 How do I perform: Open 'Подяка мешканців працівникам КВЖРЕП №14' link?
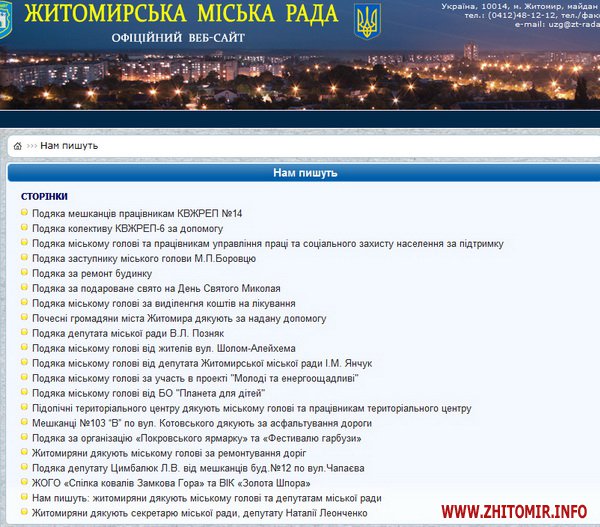[x=137, y=213]
